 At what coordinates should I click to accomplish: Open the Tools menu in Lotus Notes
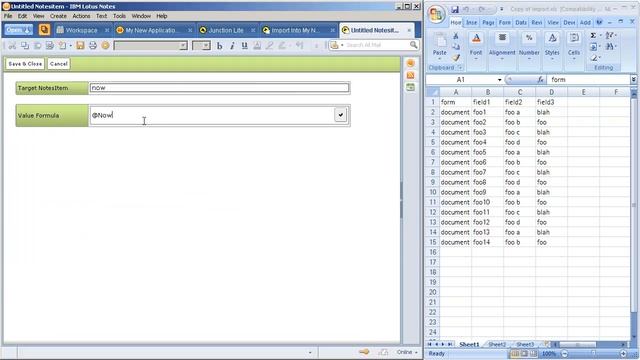[x=119, y=16]
